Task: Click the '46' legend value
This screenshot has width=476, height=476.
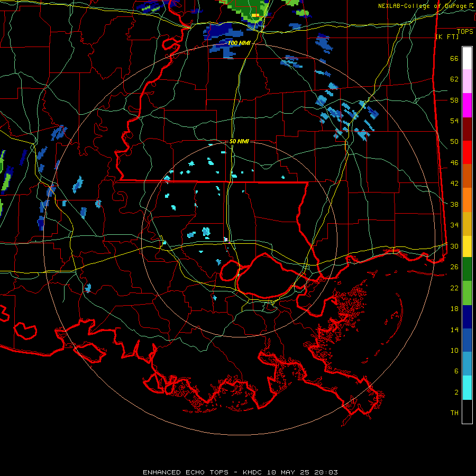Action: click(x=454, y=163)
